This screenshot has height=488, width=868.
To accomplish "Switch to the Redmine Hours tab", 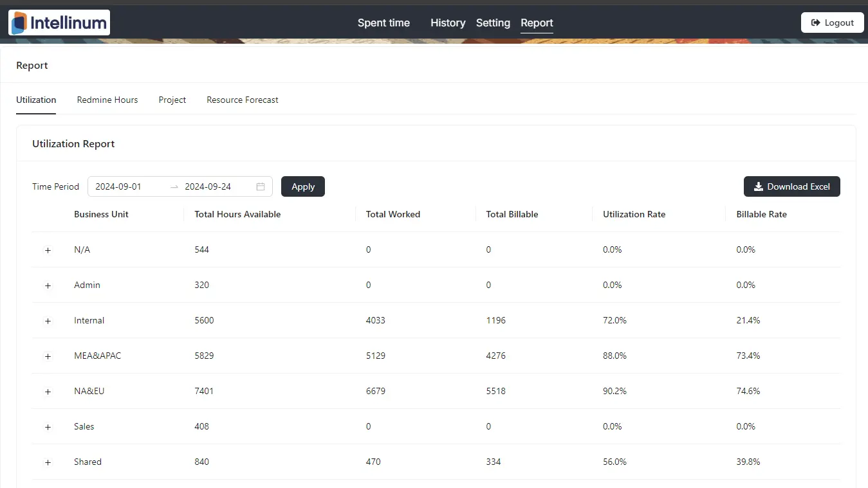I will [107, 100].
